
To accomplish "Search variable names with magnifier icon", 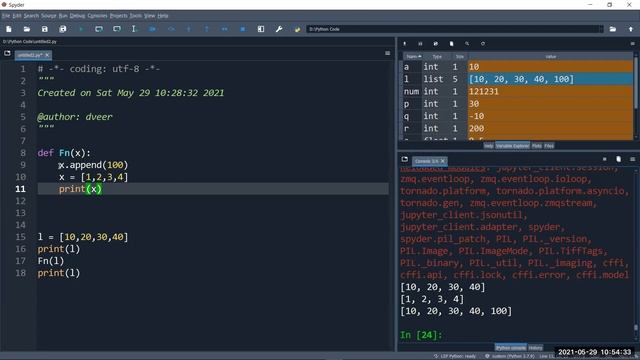I will 467,44.
